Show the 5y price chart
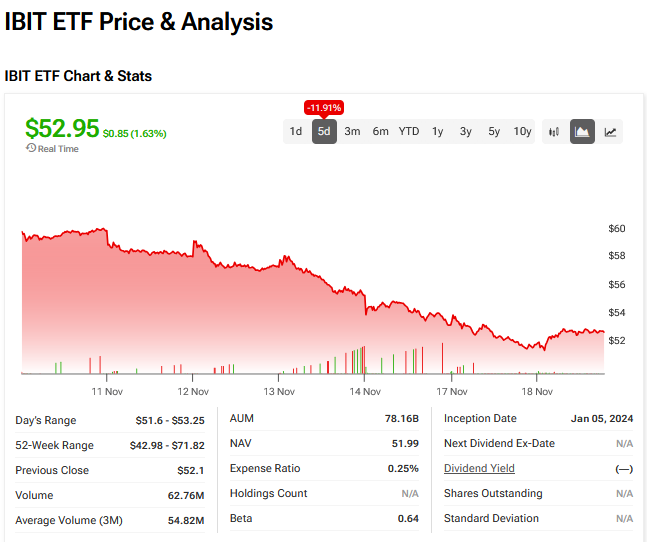The height and width of the screenshot is (542, 647). (494, 131)
